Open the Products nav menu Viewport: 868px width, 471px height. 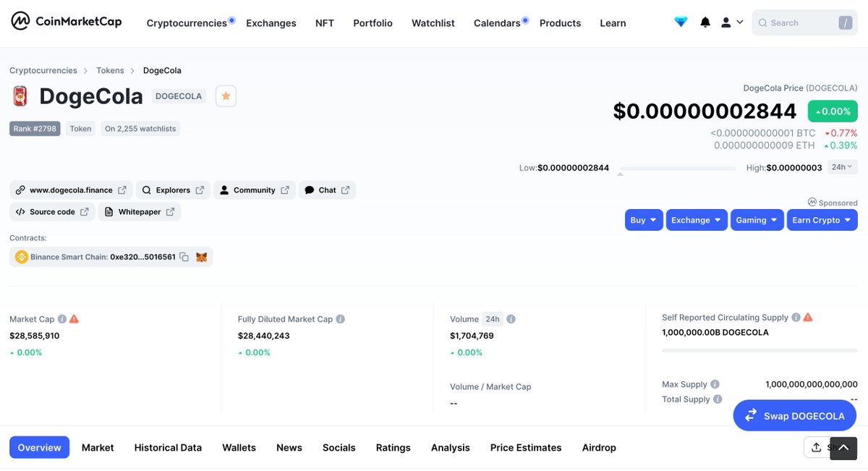coord(561,23)
